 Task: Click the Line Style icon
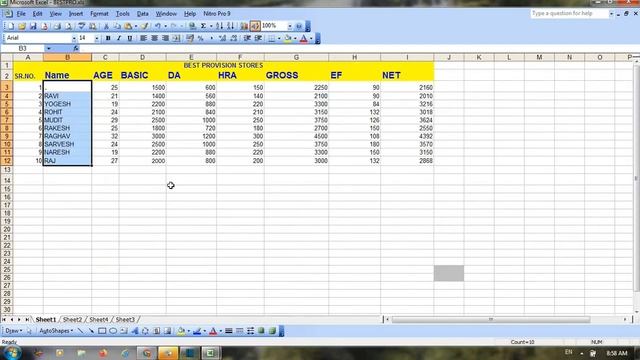pyautogui.click(x=229, y=331)
